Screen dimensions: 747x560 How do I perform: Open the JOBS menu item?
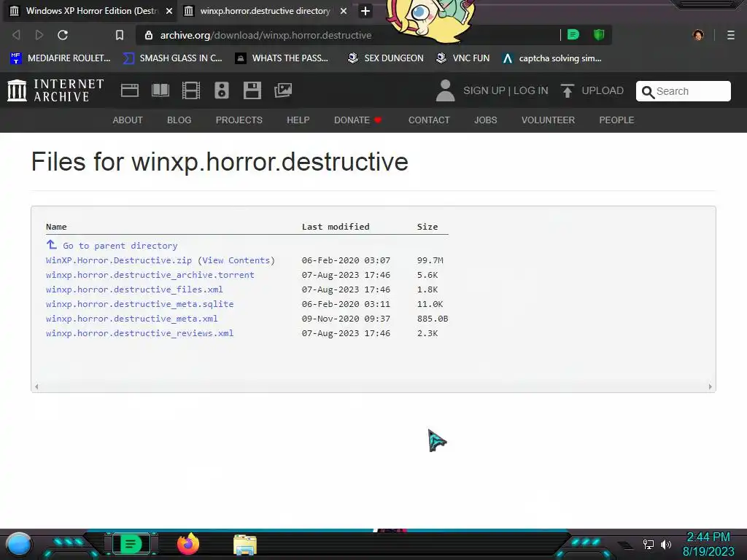pyautogui.click(x=485, y=120)
